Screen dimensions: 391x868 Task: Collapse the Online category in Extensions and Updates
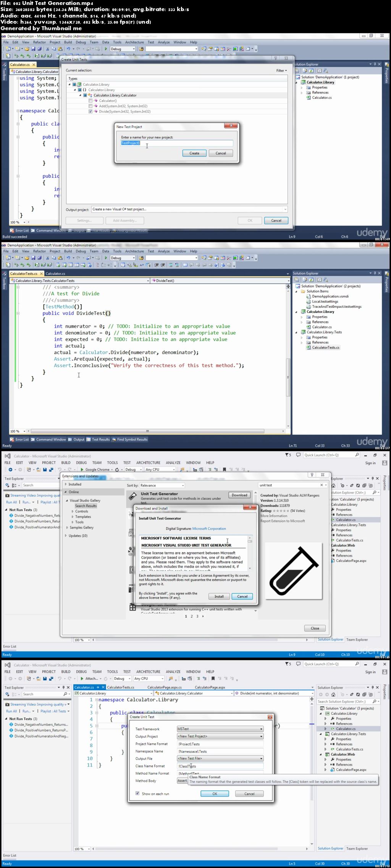pyautogui.click(x=66, y=492)
